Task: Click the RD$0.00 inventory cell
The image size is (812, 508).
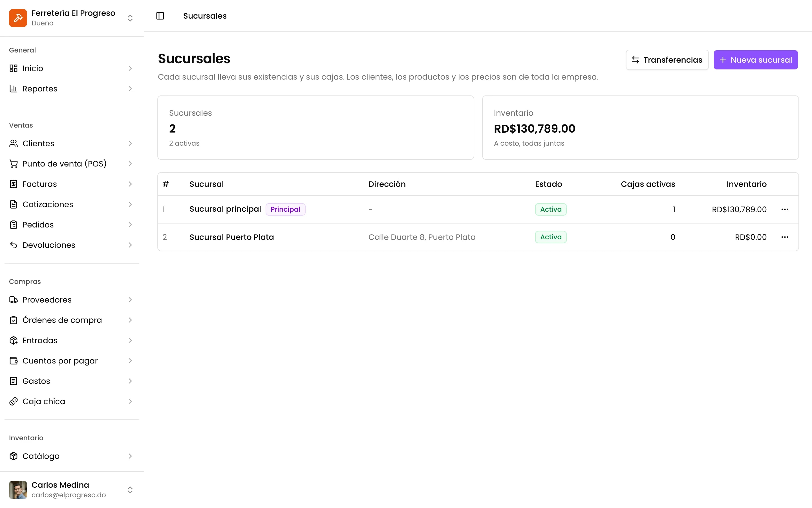Action: click(x=751, y=237)
